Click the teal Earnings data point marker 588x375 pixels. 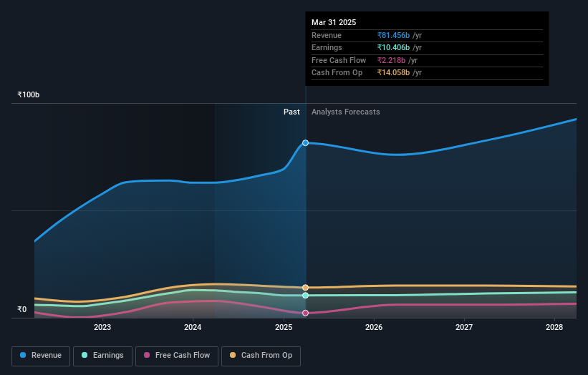coord(306,296)
